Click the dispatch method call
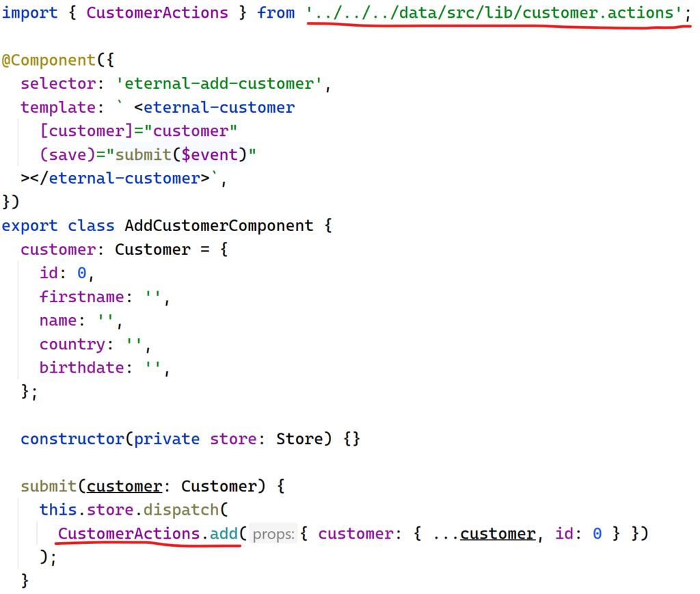The height and width of the screenshot is (594, 700). tap(180, 510)
